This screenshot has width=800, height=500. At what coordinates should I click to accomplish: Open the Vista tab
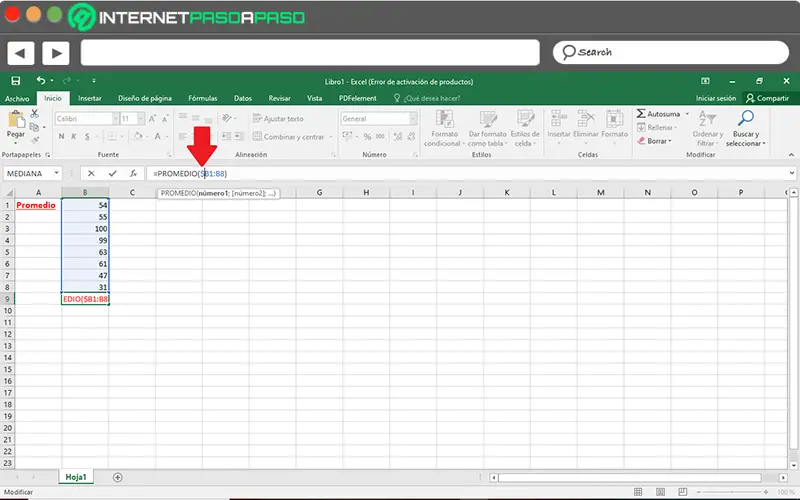tap(314, 98)
